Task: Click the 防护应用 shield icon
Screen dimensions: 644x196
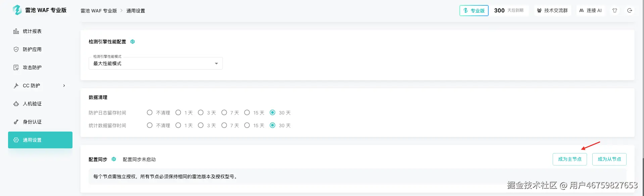Action: tap(16, 49)
